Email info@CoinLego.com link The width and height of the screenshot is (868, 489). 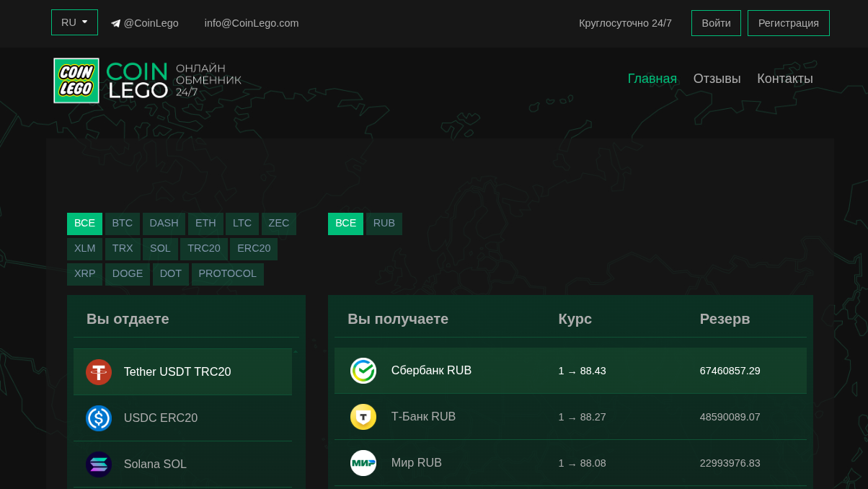coord(252,23)
